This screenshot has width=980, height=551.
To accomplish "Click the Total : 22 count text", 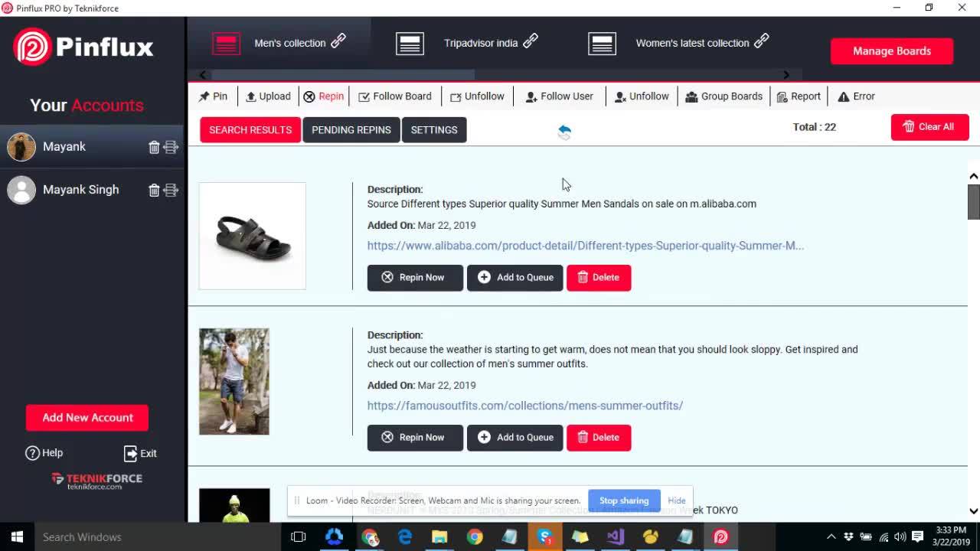I will (815, 127).
